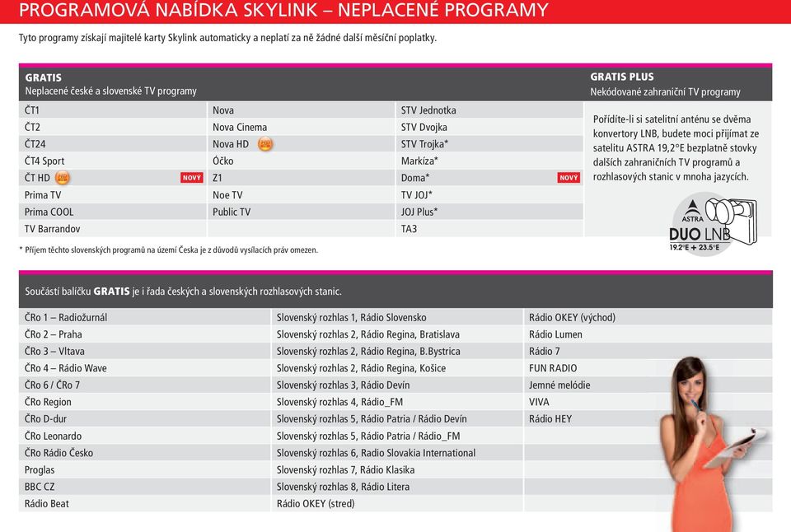Choose STV Trojka* in the list
The image size is (791, 532).
tap(489, 144)
